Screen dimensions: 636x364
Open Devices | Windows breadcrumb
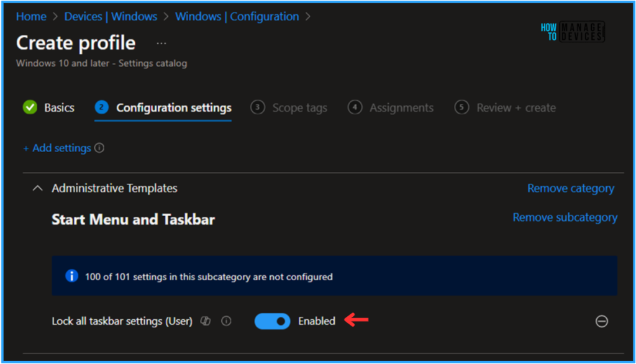[x=111, y=17]
